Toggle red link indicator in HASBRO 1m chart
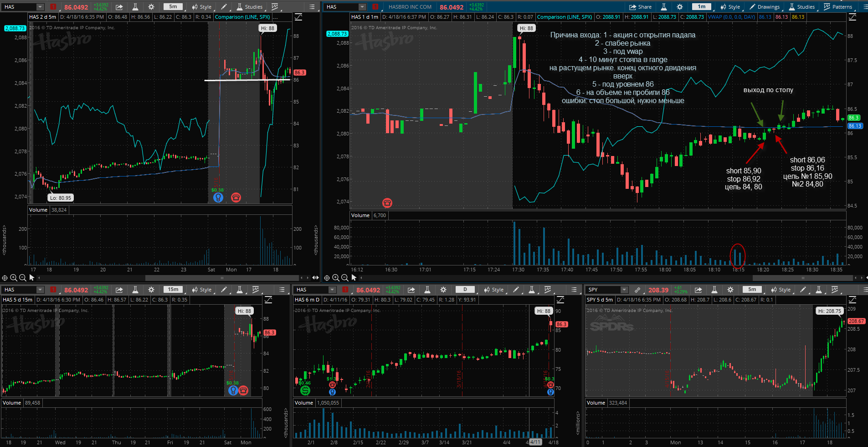This screenshot has width=868, height=447. click(375, 7)
